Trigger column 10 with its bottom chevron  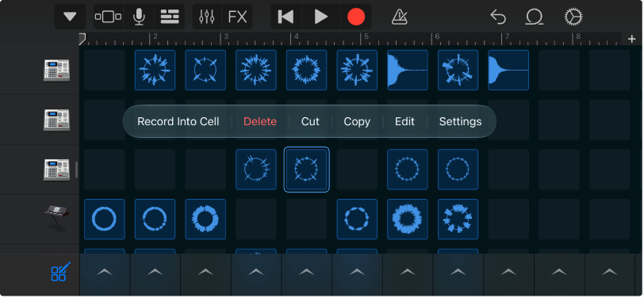[x=559, y=272]
